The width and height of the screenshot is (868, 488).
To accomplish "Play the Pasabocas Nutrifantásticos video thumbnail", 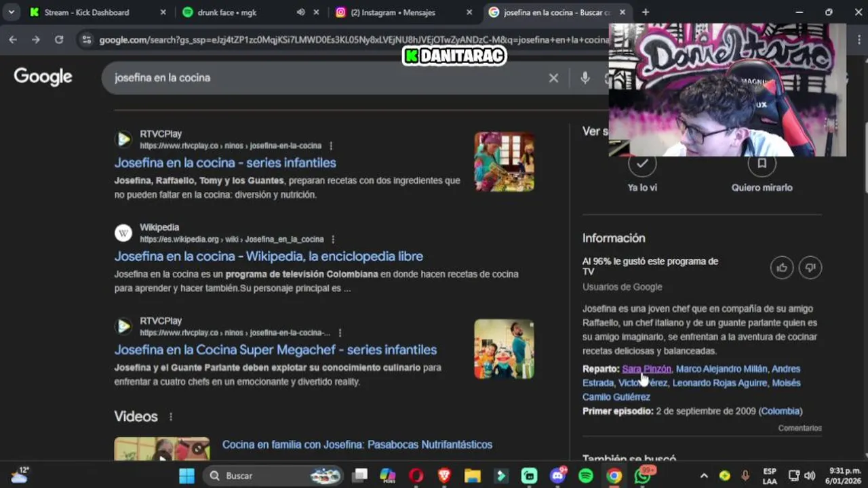I will click(162, 449).
